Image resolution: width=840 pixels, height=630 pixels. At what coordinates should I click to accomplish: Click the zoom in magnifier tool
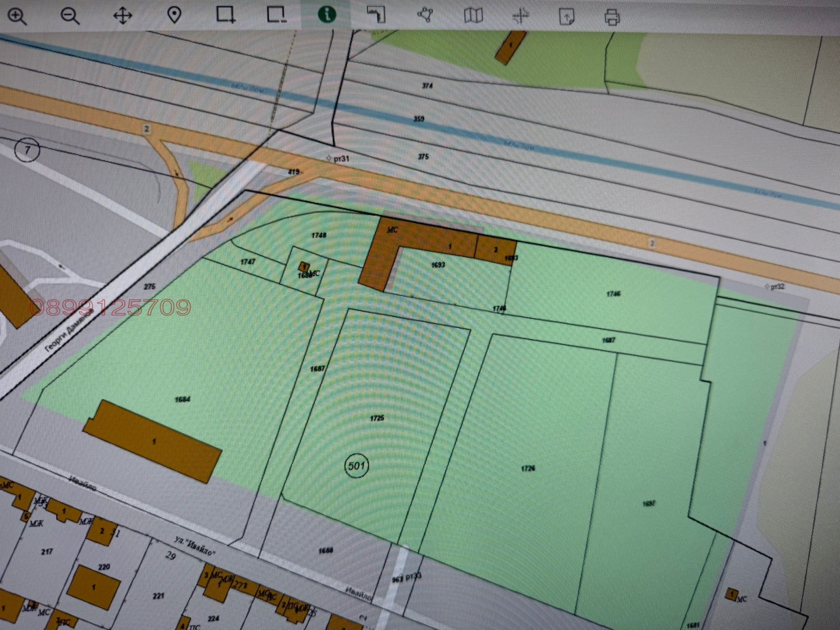[17, 16]
